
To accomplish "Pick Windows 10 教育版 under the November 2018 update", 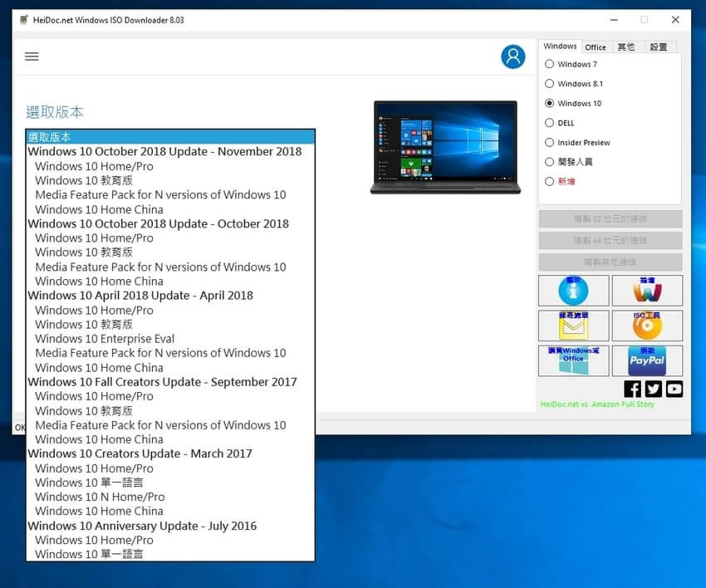I will pyautogui.click(x=170, y=180).
